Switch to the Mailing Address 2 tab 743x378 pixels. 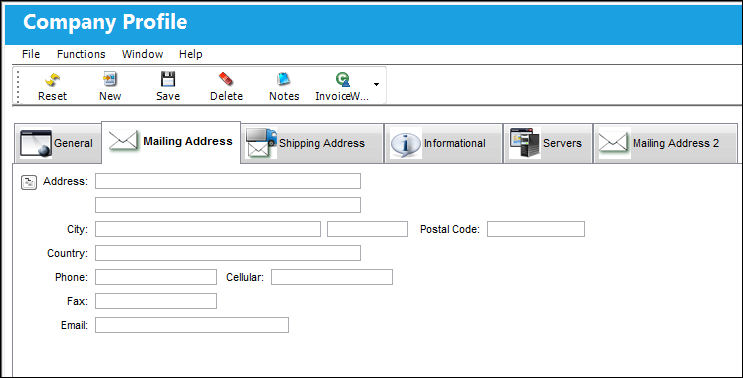pos(665,143)
